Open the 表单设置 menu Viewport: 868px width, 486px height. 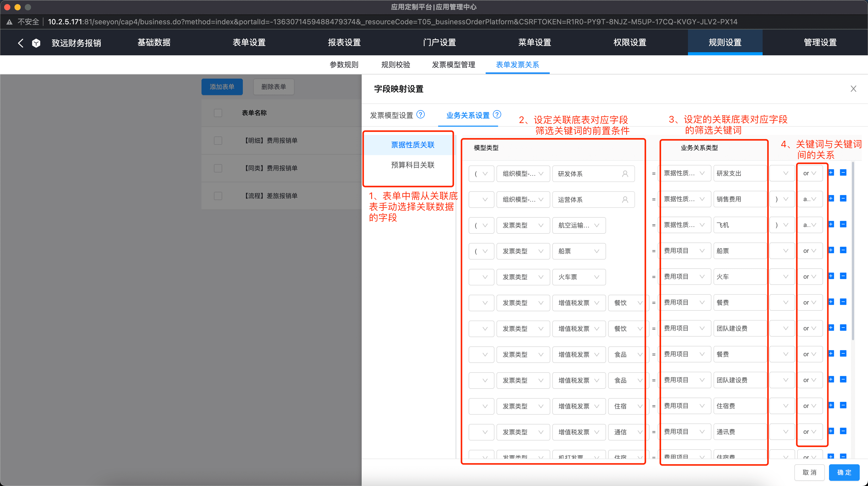pos(249,42)
